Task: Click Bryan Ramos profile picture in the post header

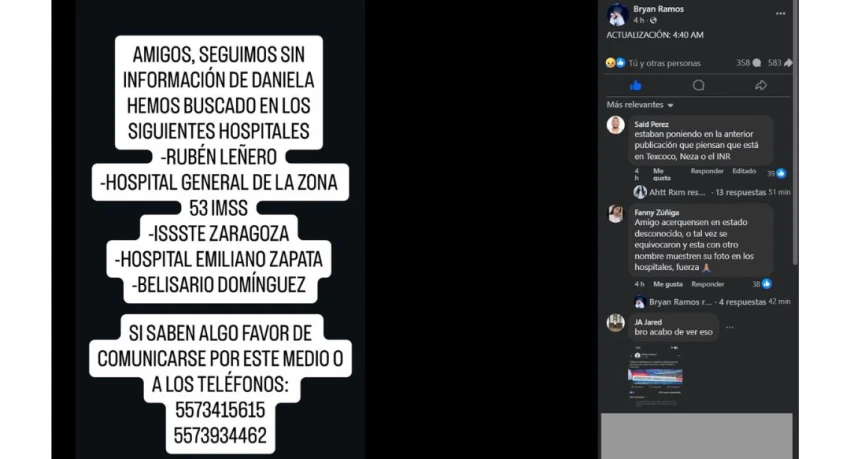Action: pyautogui.click(x=617, y=15)
